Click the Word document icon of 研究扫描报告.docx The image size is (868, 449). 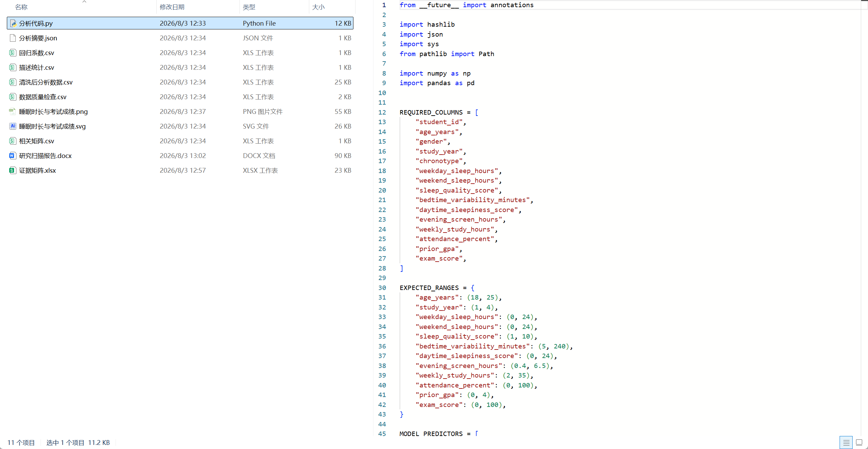coord(13,156)
